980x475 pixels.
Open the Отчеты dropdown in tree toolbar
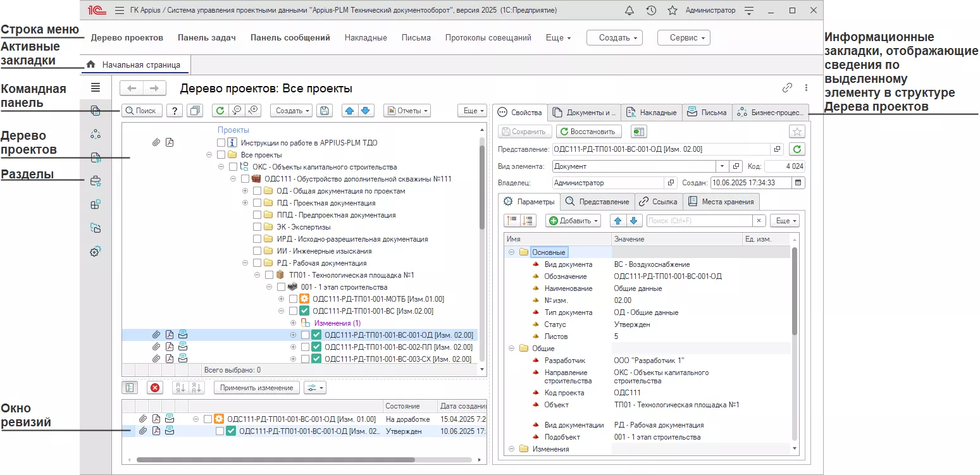(407, 111)
